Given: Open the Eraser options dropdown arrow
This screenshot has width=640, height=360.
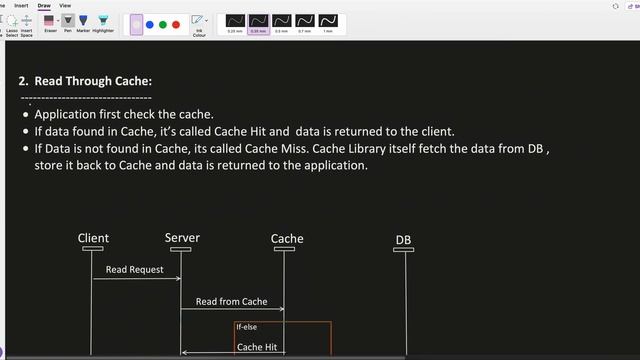Looking at the screenshot, I should tap(58, 20).
